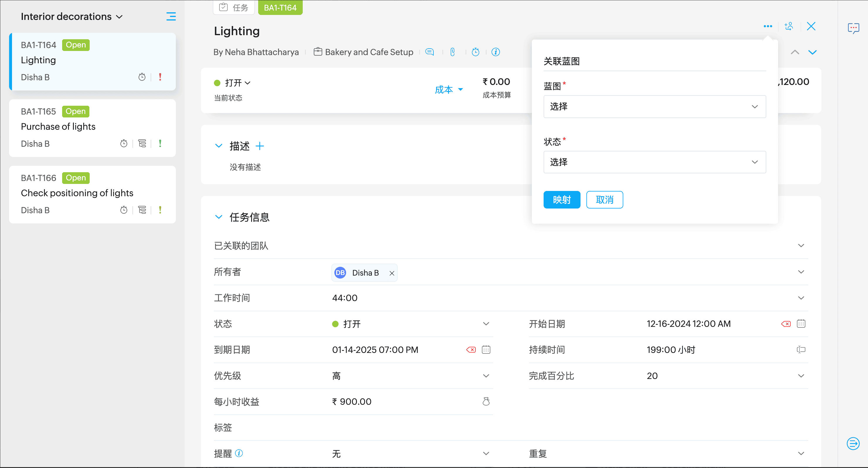Open the three-dots more options menu

click(x=767, y=26)
